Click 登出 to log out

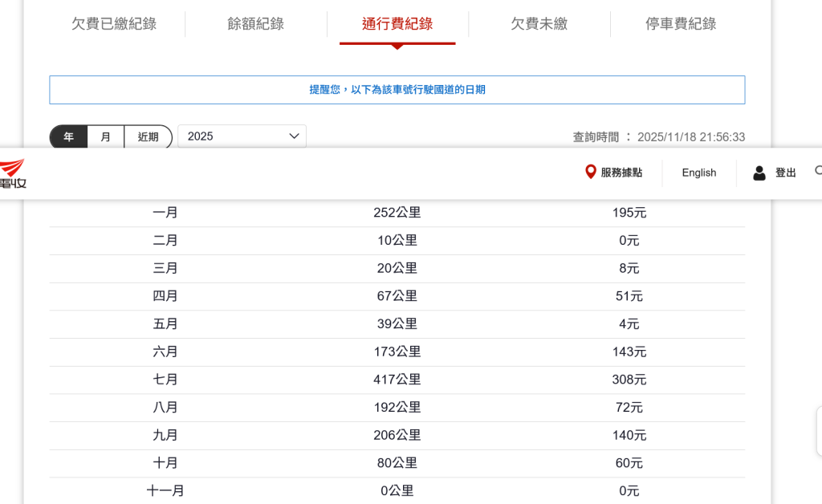785,173
